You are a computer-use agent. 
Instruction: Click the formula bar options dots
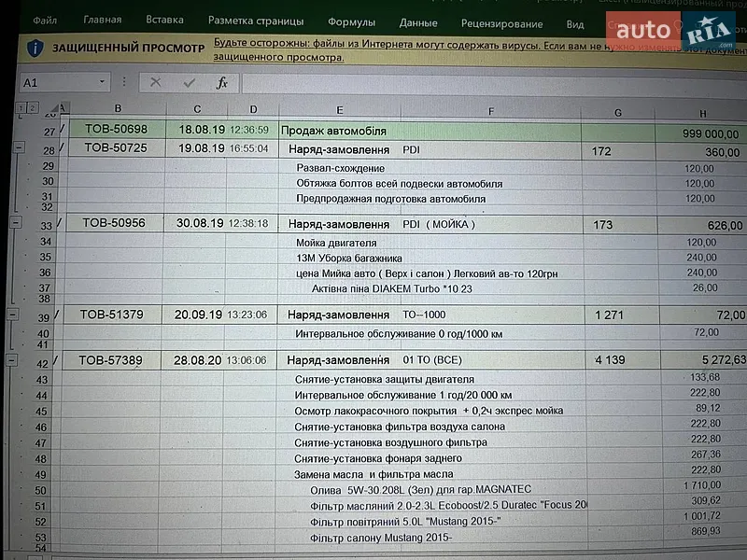point(124,82)
